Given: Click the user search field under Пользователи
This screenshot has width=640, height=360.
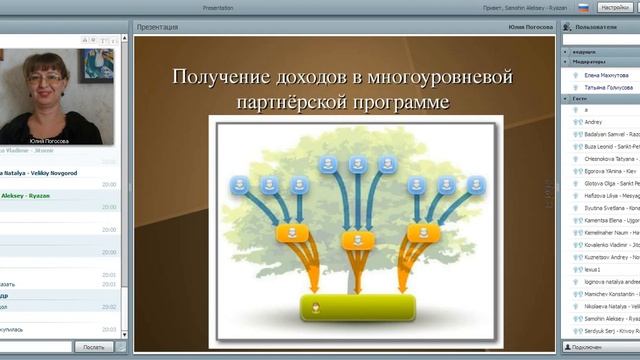Looking at the screenshot, I should point(601,40).
